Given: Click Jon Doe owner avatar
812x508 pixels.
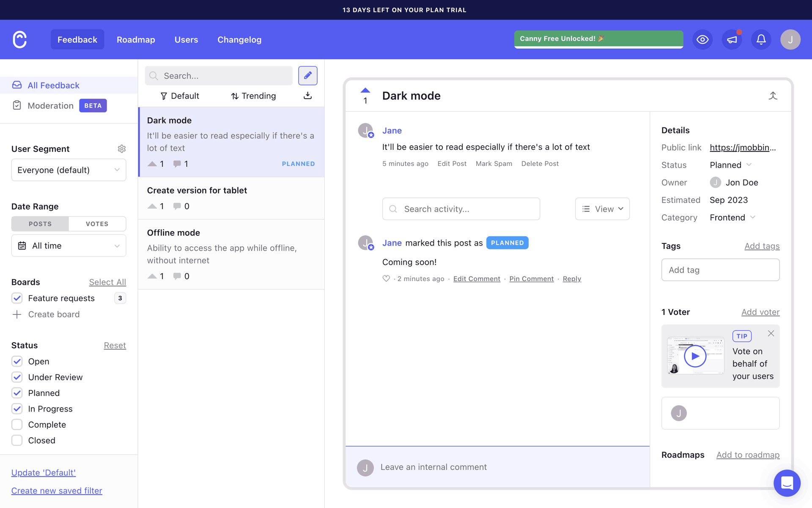Looking at the screenshot, I should coord(715,182).
